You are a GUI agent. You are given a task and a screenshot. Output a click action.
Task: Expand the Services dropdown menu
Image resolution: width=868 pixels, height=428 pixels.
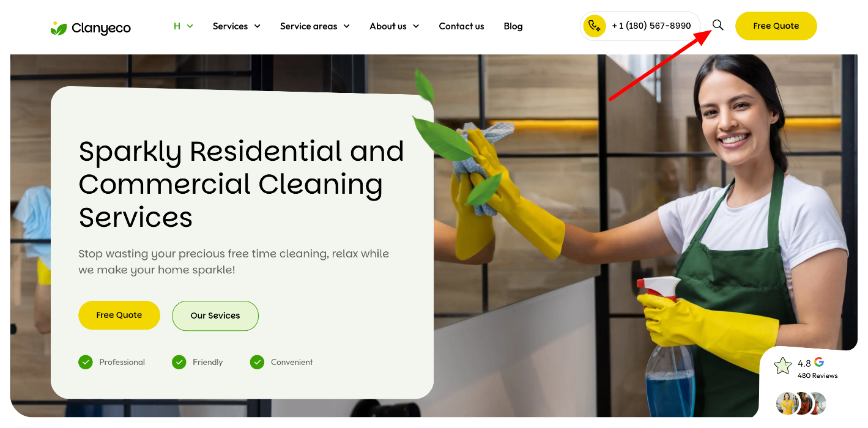click(x=237, y=26)
